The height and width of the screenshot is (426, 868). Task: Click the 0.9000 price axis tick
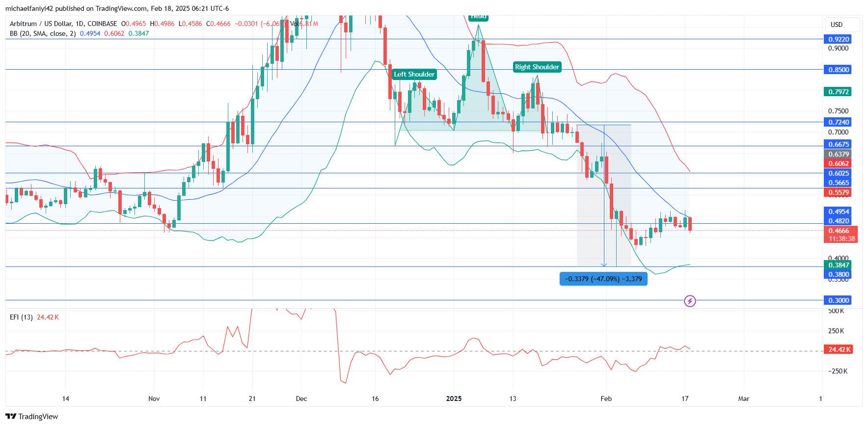pos(838,48)
